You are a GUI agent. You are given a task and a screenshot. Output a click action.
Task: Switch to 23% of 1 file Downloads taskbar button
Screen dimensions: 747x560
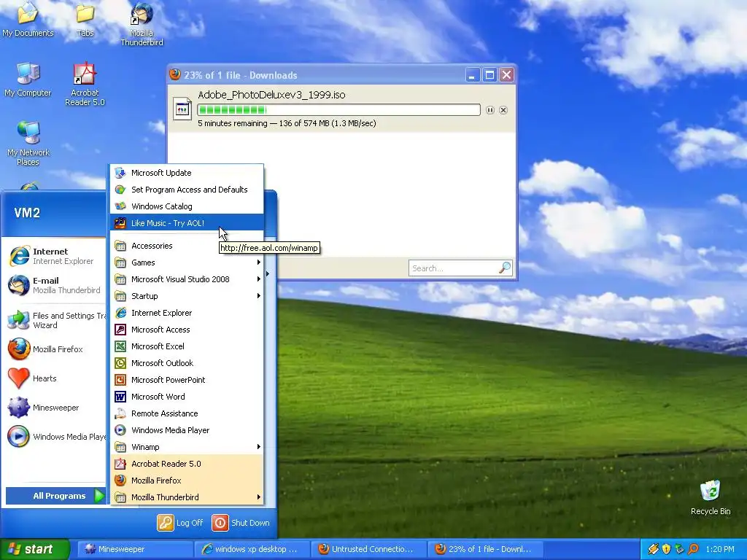[x=486, y=550]
